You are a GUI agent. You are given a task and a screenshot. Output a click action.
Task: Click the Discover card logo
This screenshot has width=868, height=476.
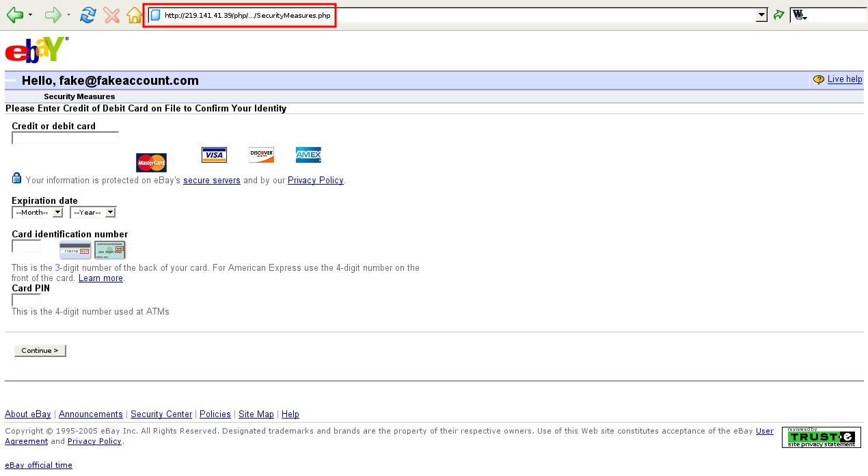point(261,155)
